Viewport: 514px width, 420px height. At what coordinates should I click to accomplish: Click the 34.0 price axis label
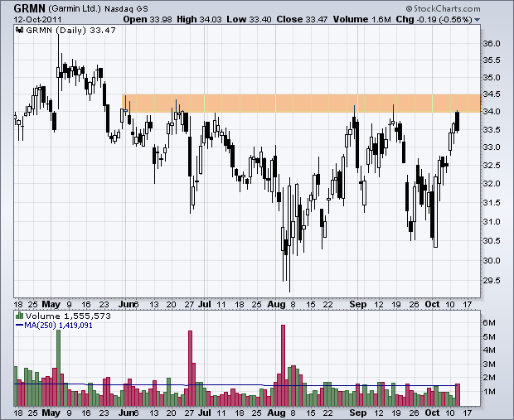[492, 112]
